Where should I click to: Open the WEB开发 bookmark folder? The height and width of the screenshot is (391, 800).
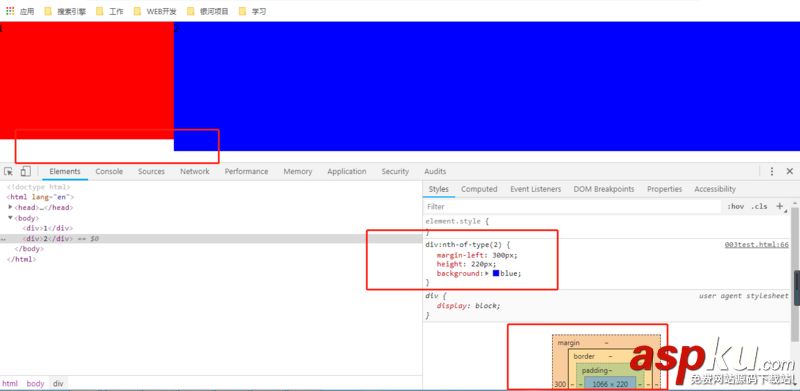point(155,11)
